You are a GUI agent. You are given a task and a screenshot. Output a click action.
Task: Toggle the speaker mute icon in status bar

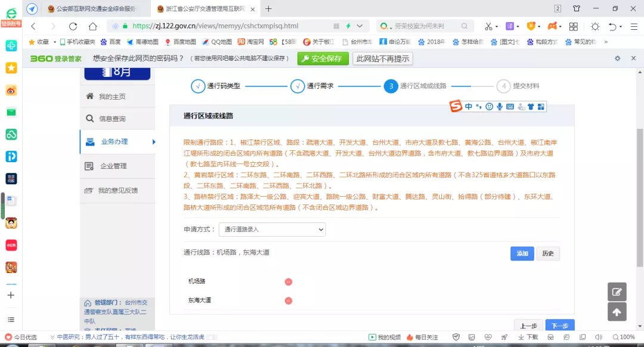(599, 337)
